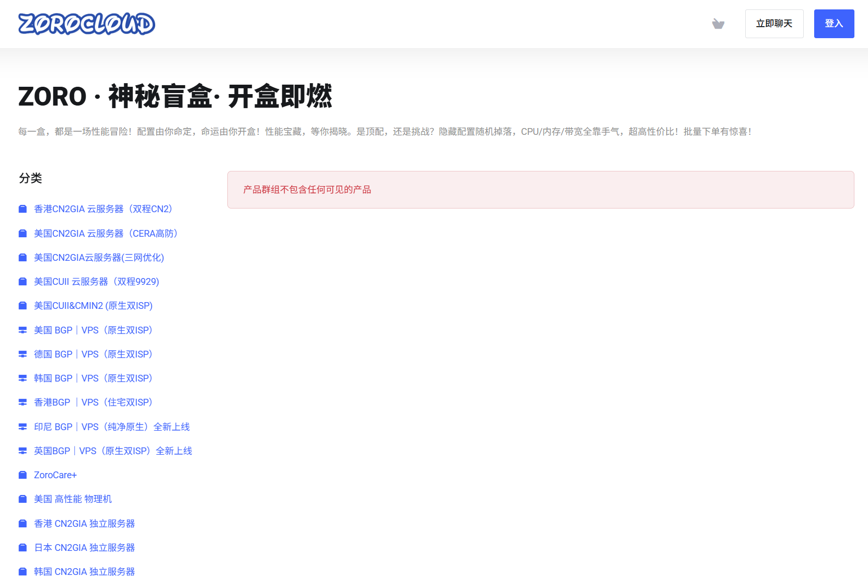The width and height of the screenshot is (868, 588).
Task: Open 香港CN2GIA 云服务器（双程CN2）category
Action: (x=102, y=209)
